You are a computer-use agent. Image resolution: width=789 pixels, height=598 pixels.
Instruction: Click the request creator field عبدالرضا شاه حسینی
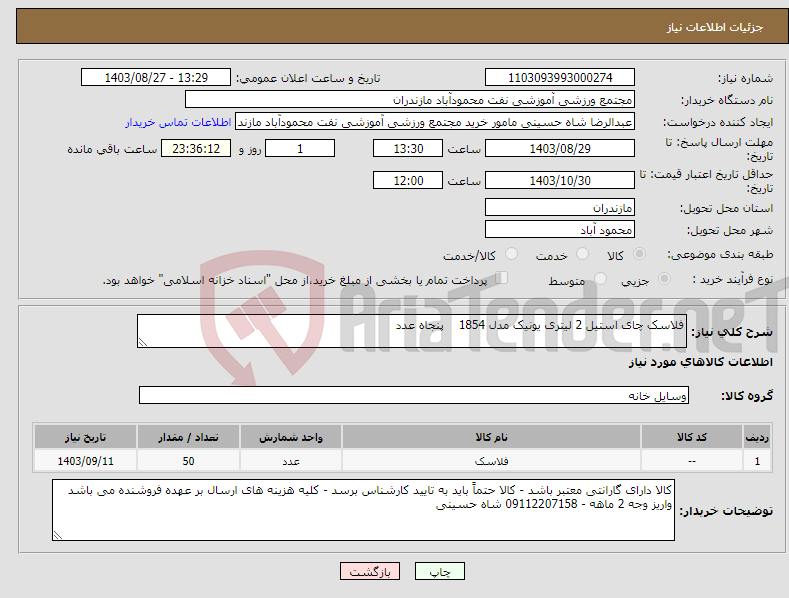point(435,122)
